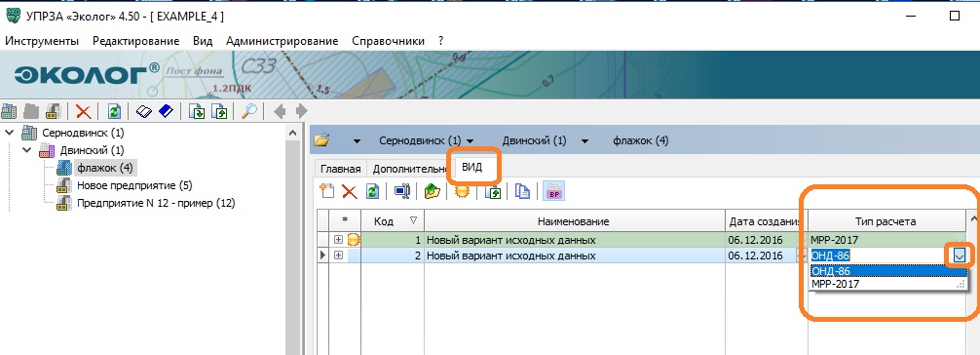Switch to the ВИД tab
980x355 pixels.
click(x=471, y=168)
